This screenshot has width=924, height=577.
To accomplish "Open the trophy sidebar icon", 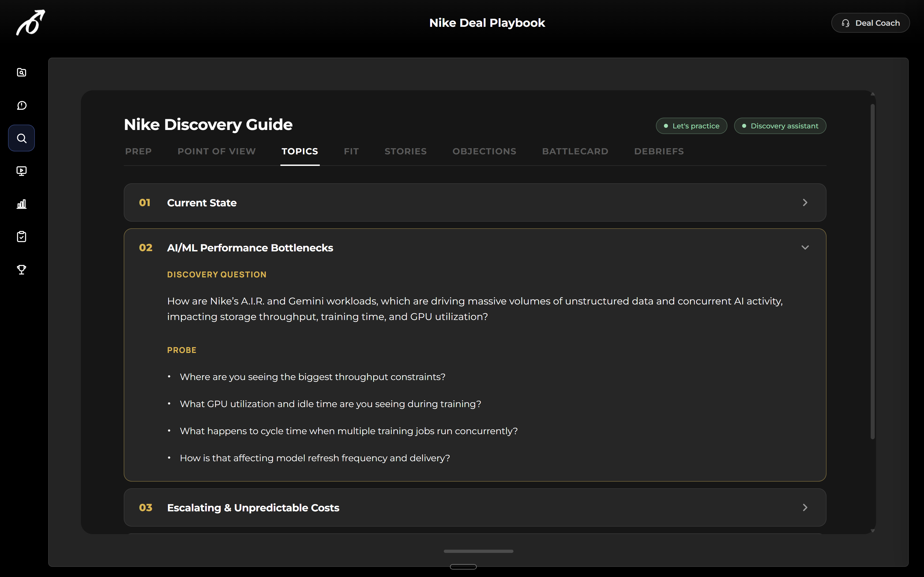I will coord(22,270).
